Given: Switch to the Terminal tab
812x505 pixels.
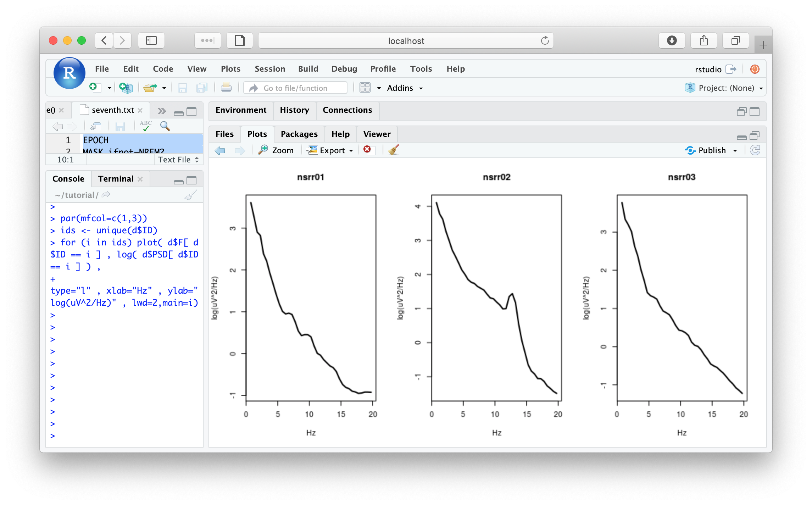Looking at the screenshot, I should point(116,179).
